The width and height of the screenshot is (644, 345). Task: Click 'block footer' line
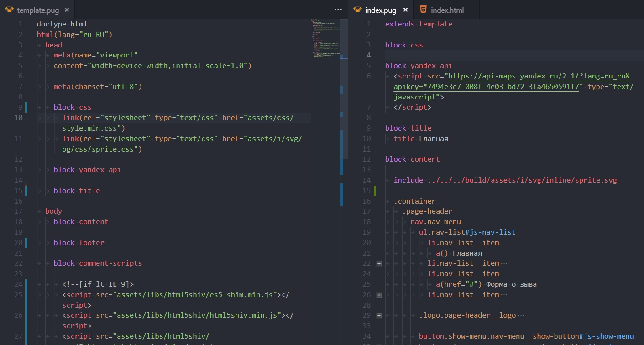pyautogui.click(x=79, y=242)
